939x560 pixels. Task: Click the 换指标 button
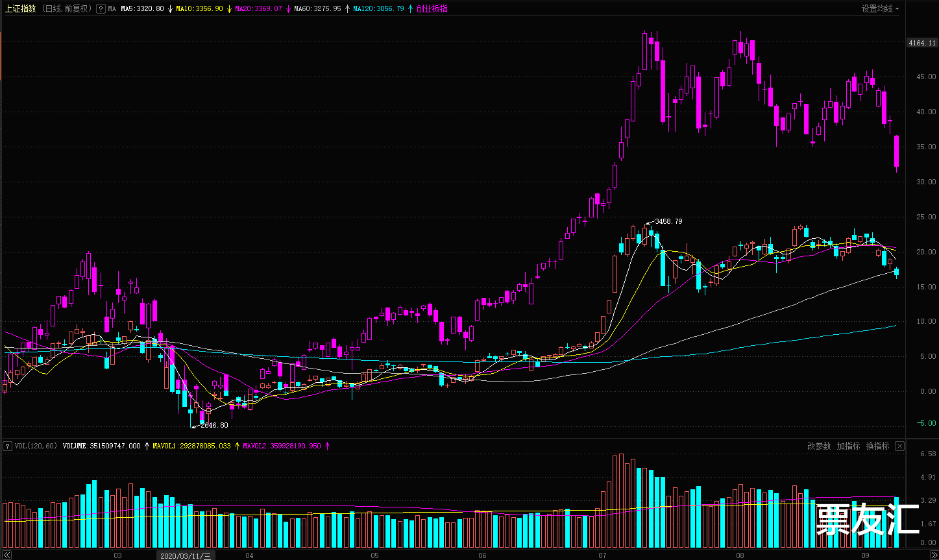(x=877, y=446)
